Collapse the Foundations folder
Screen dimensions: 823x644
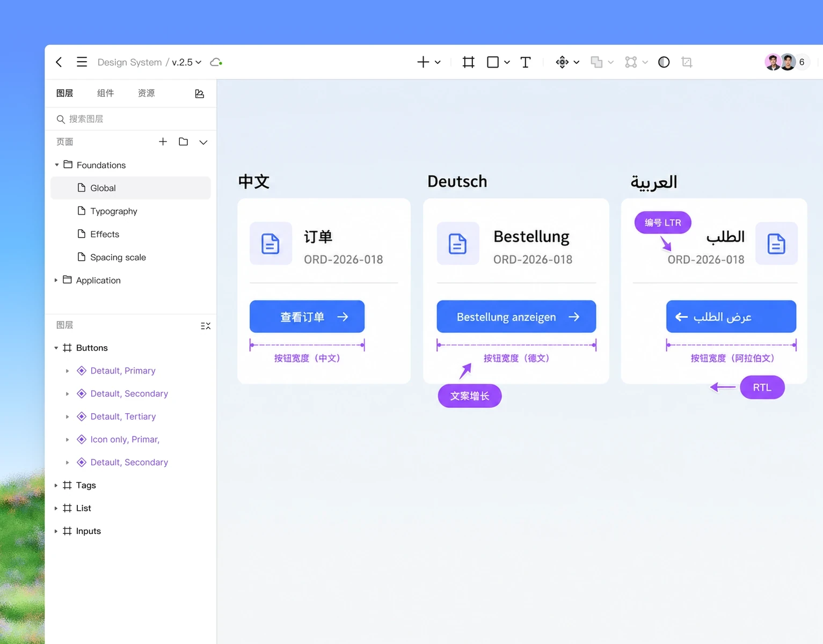[56, 165]
